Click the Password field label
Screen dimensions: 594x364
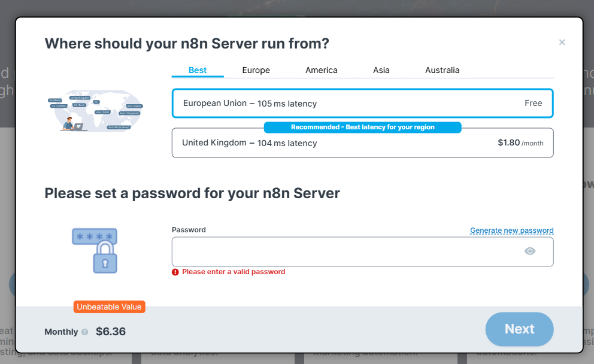(x=189, y=229)
